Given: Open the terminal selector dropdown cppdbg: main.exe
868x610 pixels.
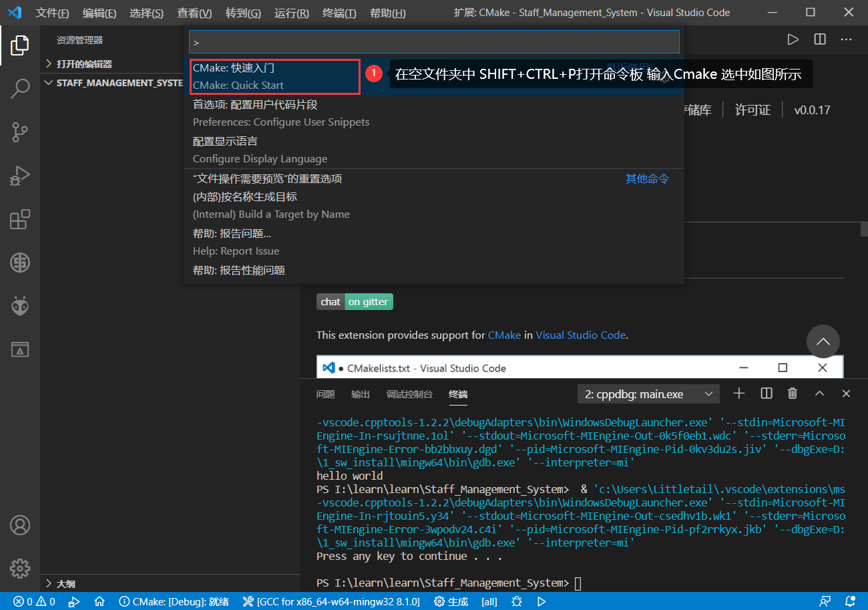Looking at the screenshot, I should tap(649, 394).
